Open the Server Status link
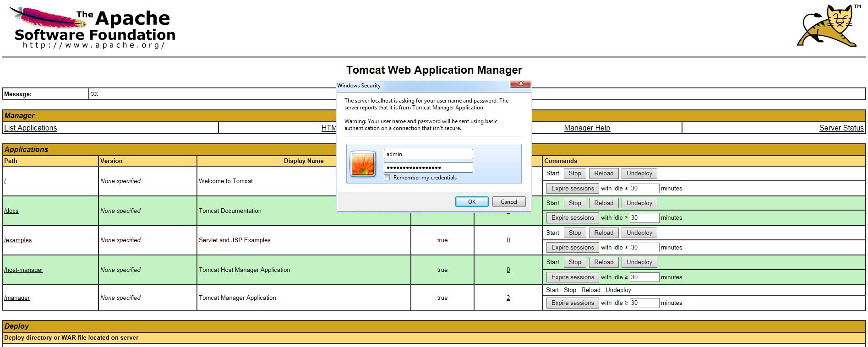The image size is (868, 347). [841, 128]
